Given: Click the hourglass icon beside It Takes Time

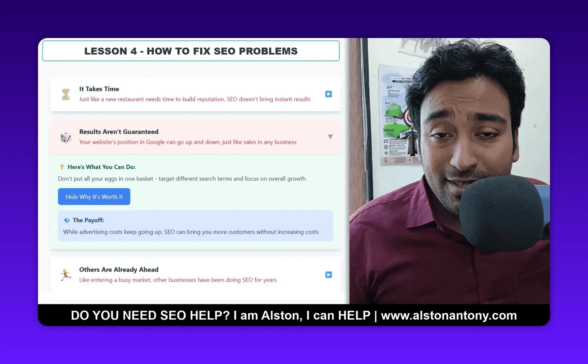Looking at the screenshot, I should [x=65, y=94].
